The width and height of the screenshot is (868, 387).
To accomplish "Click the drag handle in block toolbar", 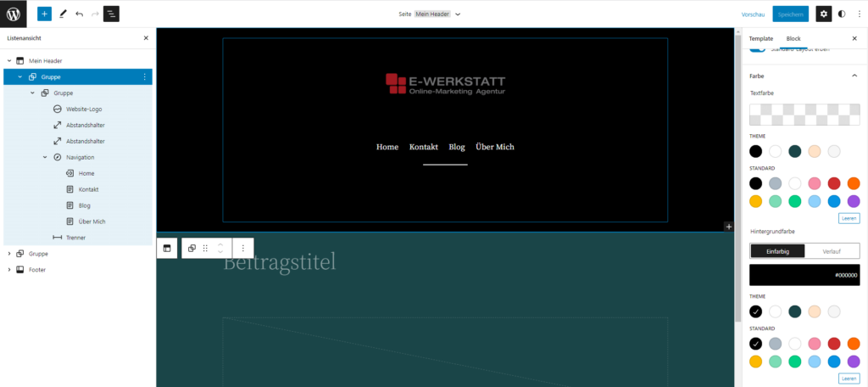I will pyautogui.click(x=205, y=249).
